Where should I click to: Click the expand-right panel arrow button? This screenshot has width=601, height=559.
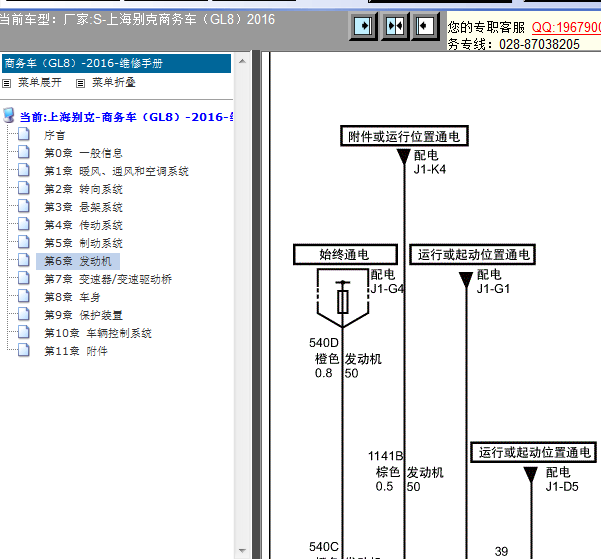click(363, 26)
